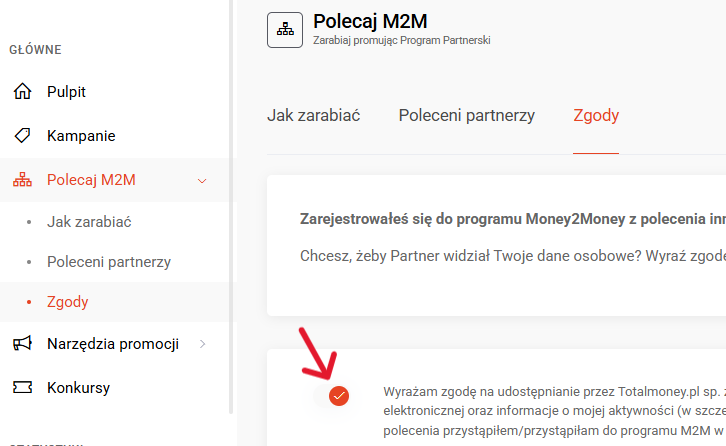Image resolution: width=726 pixels, height=446 pixels.
Task: Click the Pulpit home icon
Action: tap(22, 92)
